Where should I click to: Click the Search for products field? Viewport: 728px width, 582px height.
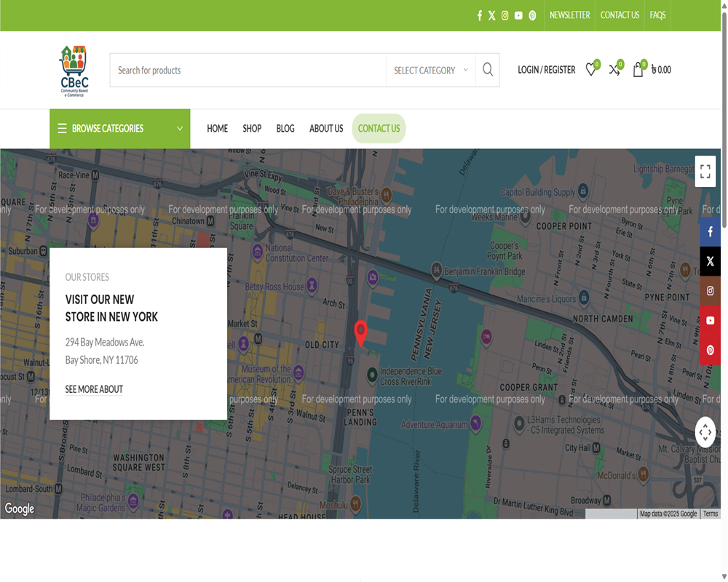248,71
